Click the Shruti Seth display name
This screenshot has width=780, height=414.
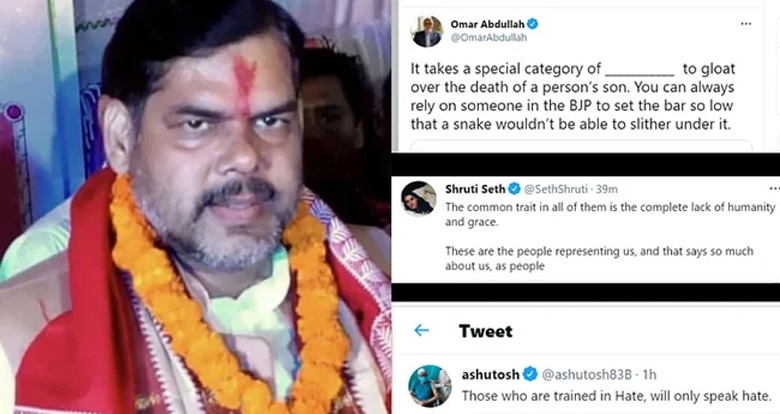coord(475,189)
